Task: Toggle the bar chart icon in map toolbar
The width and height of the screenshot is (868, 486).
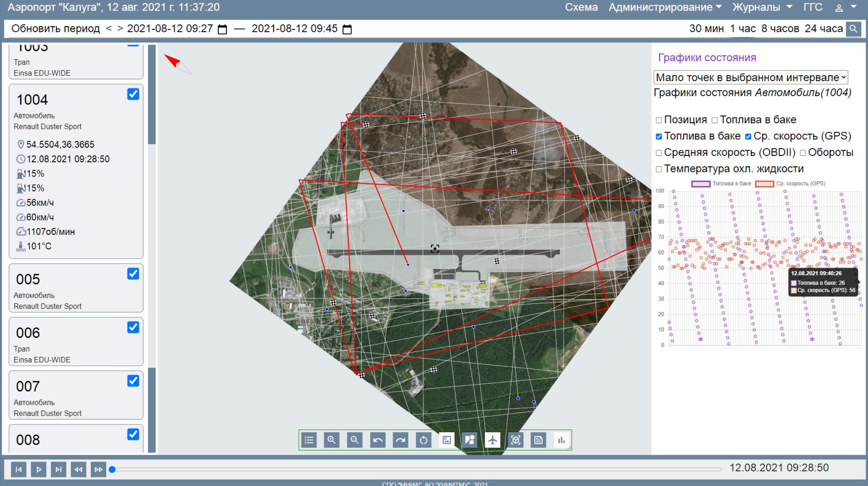Action: [561, 440]
